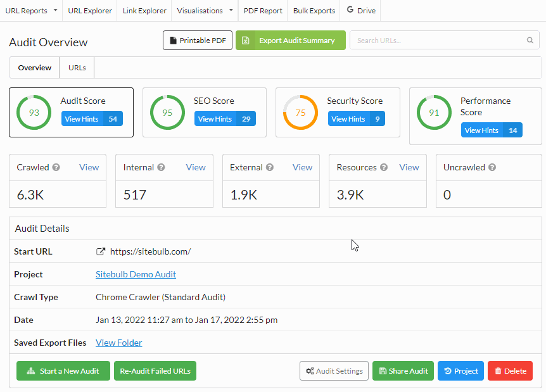Screen dimensions: 546x392
Task: Click the Uncrawled help question icon
Action: pyautogui.click(x=492, y=167)
